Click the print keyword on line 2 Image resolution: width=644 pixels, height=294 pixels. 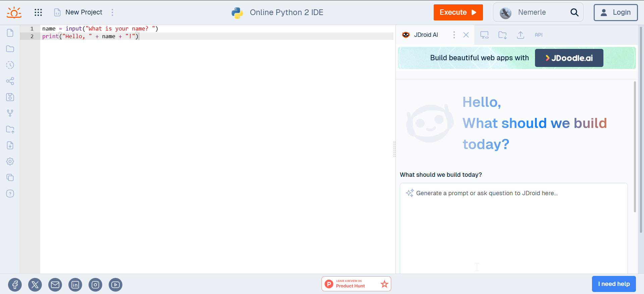click(50, 36)
